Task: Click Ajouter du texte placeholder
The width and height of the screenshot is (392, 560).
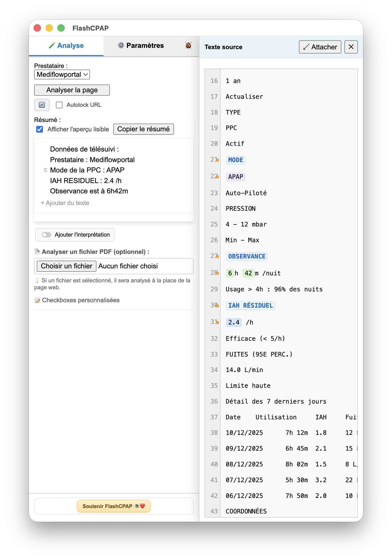Action: [x=65, y=203]
